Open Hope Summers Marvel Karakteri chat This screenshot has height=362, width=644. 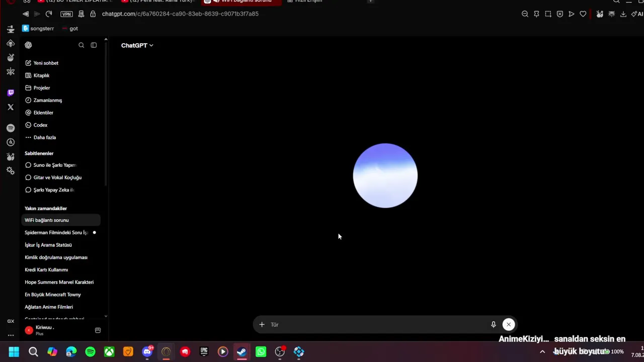(x=60, y=282)
